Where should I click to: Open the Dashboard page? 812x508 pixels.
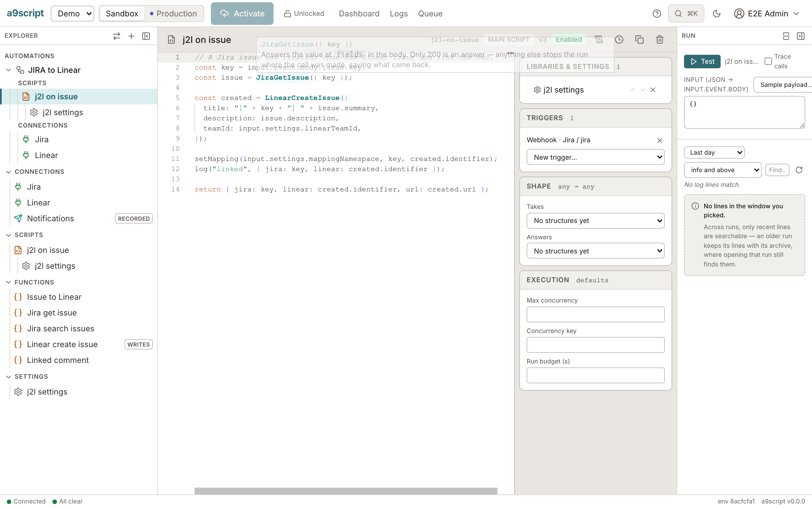(x=359, y=14)
